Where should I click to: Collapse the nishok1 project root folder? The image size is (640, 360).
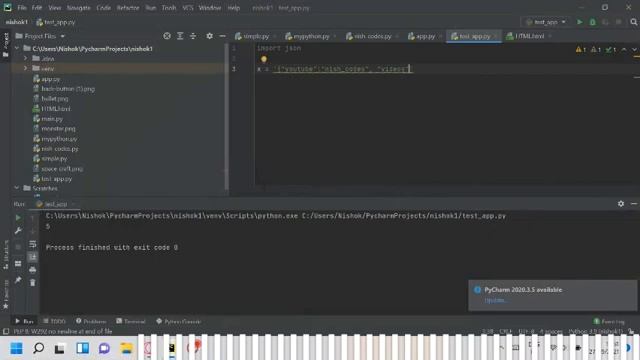[x=17, y=49]
